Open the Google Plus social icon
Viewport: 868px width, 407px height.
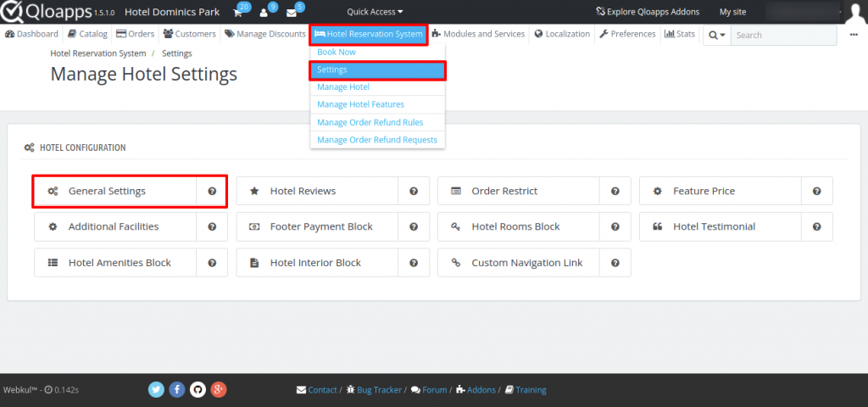[x=219, y=390]
